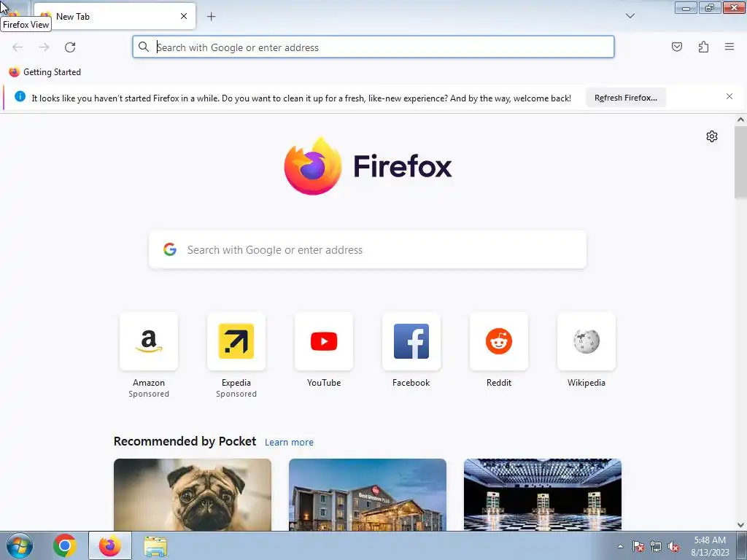Viewport: 747px width, 560px height.
Task: Click scrollbar down arrow
Action: click(740, 525)
